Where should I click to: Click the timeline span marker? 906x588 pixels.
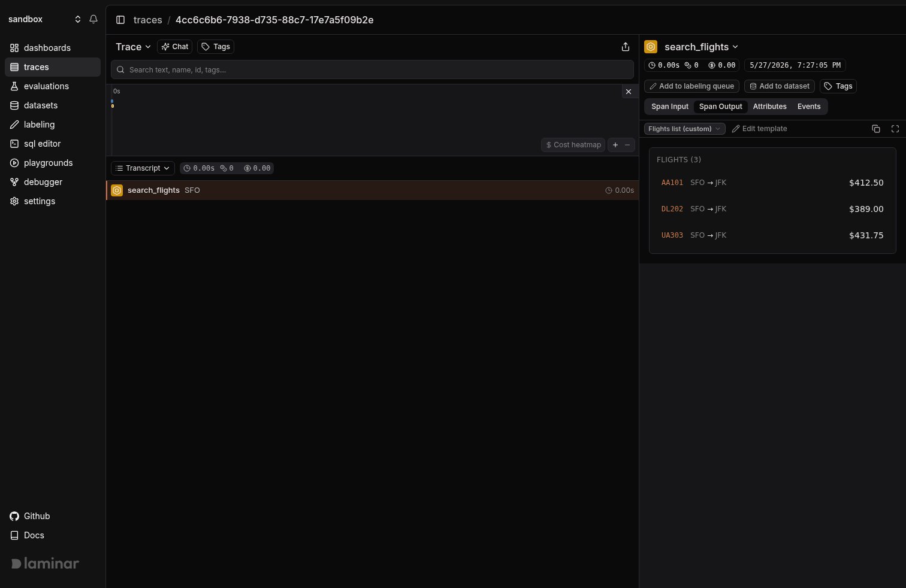(112, 106)
